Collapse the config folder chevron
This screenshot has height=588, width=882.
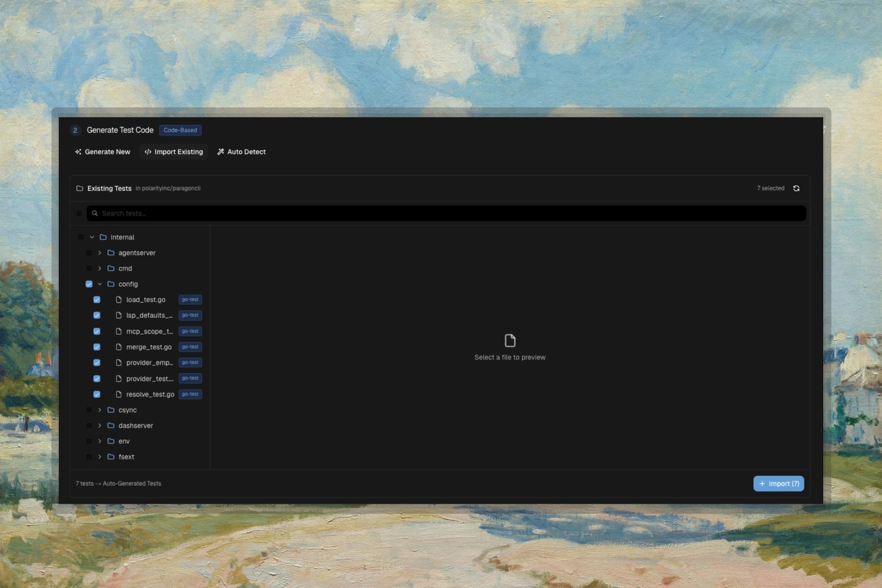(x=100, y=284)
